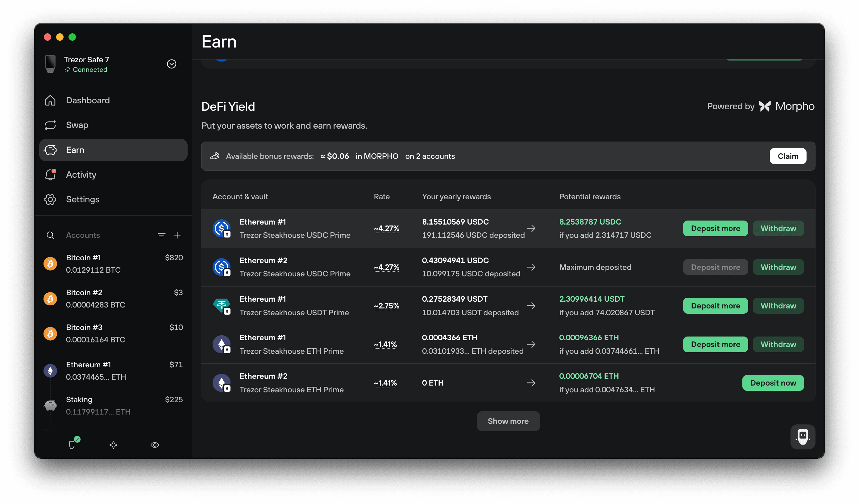Click arrow in Ethereum #2 USDC Prime row
Viewport: 859px width, 504px height.
point(531,267)
